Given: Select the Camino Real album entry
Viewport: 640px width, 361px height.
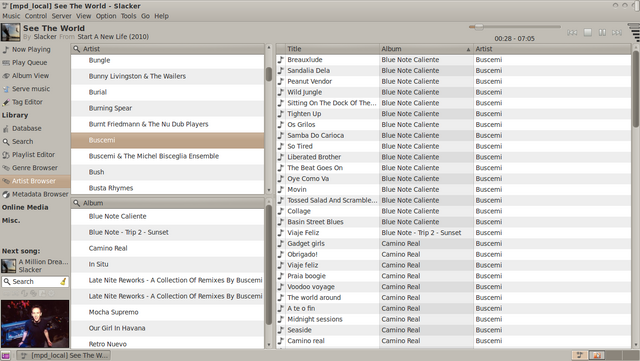Looking at the screenshot, I should tap(167, 248).
